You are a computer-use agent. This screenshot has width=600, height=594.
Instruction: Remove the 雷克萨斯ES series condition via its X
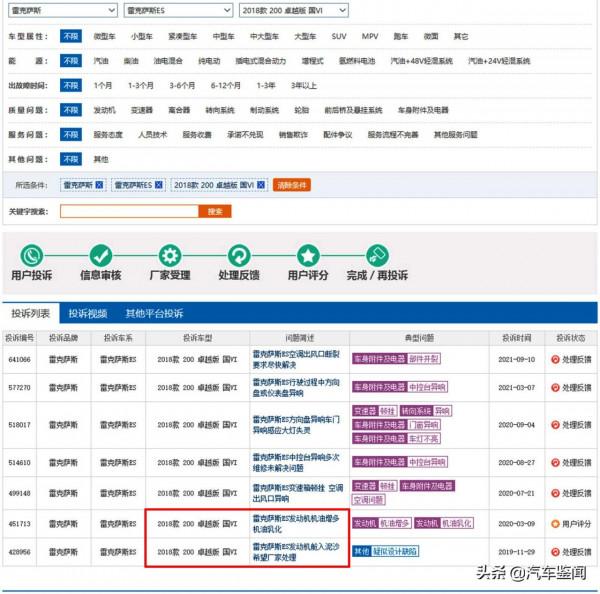(x=158, y=185)
